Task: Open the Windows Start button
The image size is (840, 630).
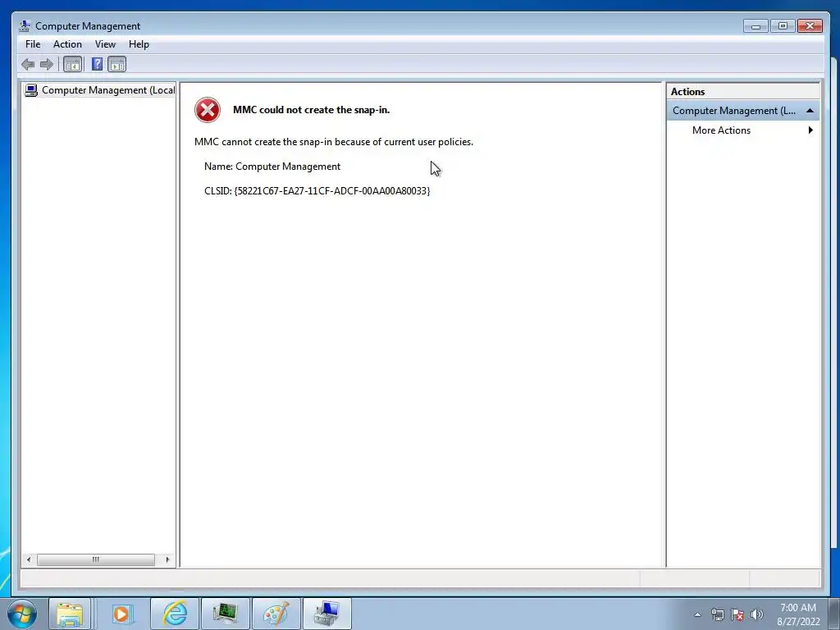Action: click(x=23, y=614)
